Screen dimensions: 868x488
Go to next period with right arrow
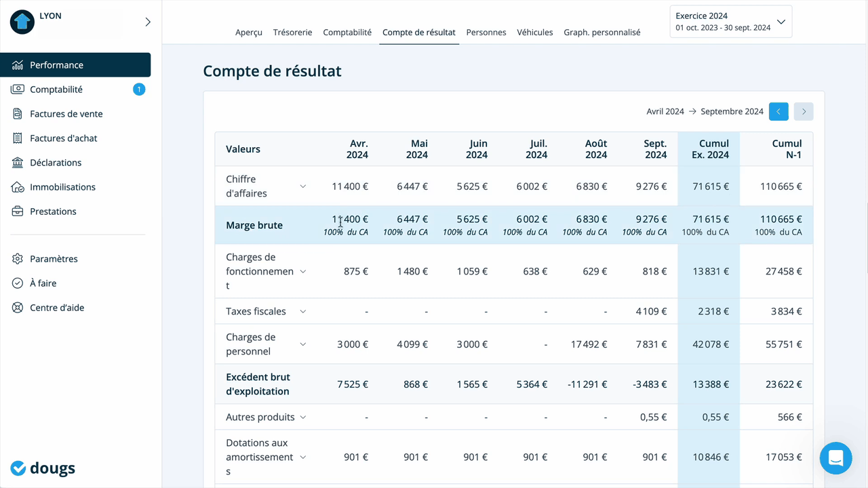[x=804, y=112]
